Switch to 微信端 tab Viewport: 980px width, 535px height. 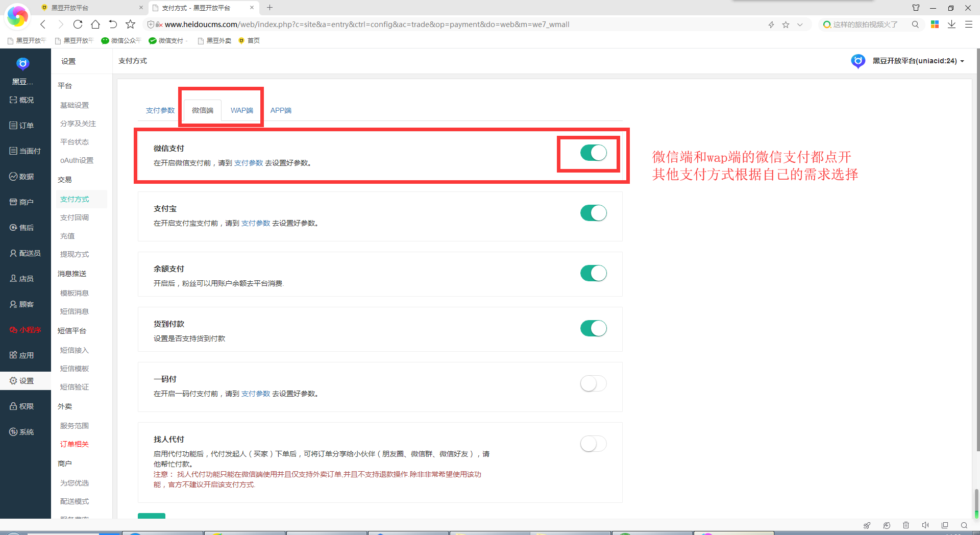click(203, 110)
